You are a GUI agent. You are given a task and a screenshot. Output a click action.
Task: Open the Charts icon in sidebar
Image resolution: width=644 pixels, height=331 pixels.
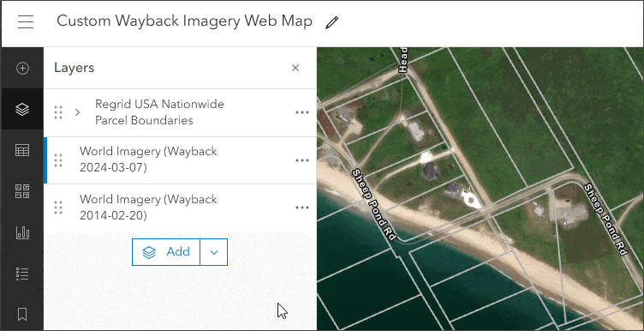(x=22, y=232)
